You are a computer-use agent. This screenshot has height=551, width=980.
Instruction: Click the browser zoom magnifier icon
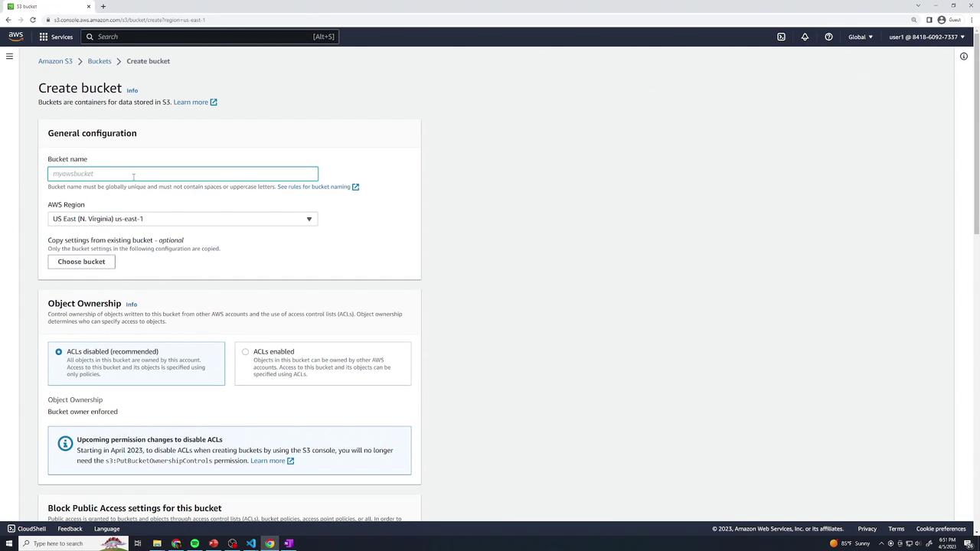click(913, 20)
